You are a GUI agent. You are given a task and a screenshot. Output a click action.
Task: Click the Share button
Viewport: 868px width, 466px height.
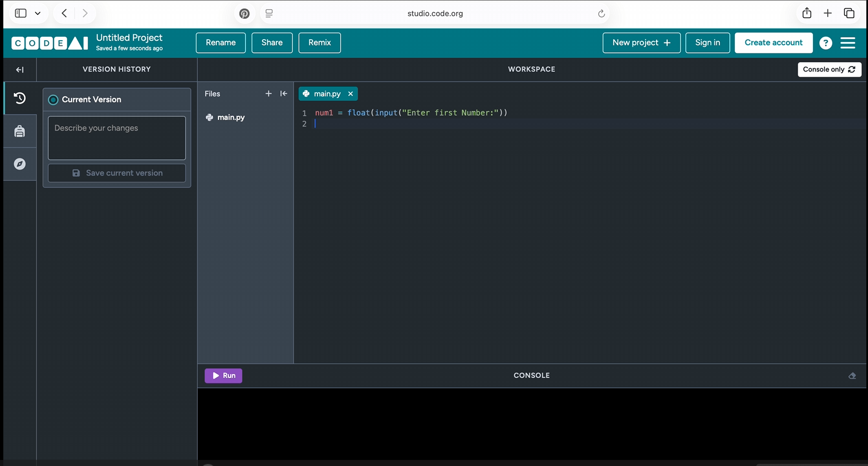(x=272, y=42)
